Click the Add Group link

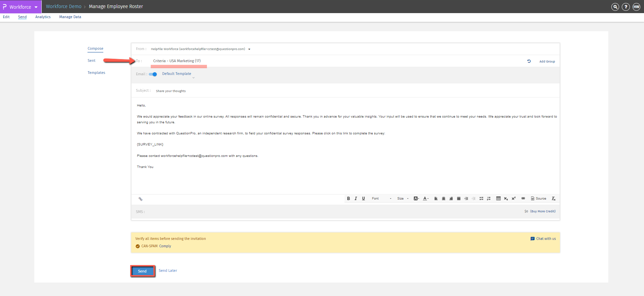click(x=547, y=61)
